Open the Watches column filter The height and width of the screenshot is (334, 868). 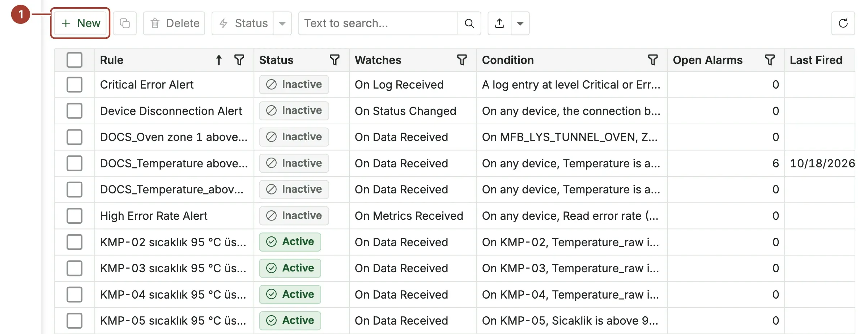[462, 60]
